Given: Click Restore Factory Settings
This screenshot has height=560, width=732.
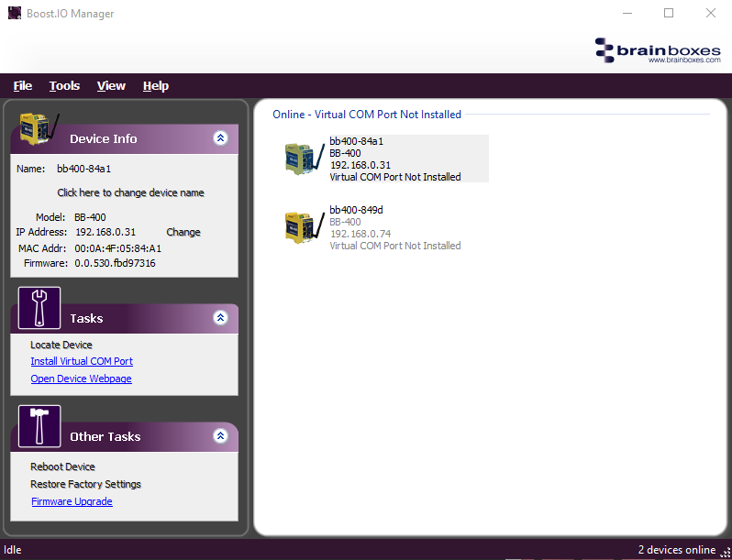Looking at the screenshot, I should point(85,484).
